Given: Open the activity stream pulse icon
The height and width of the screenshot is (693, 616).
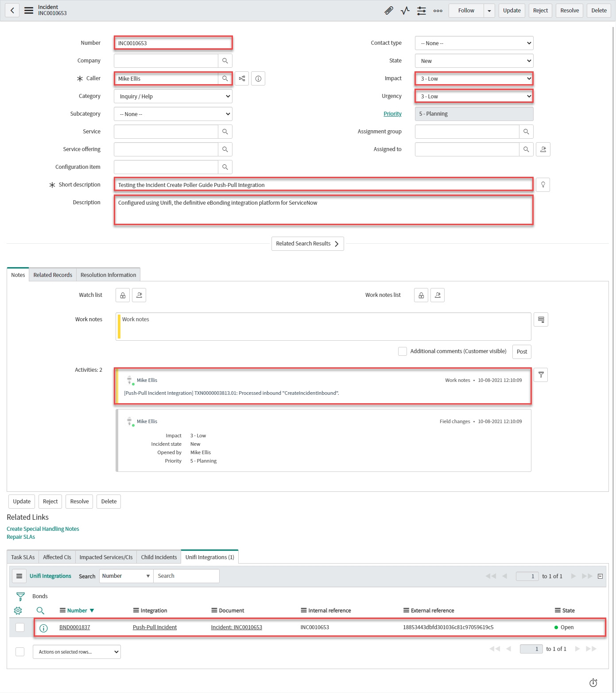Looking at the screenshot, I should (x=405, y=11).
